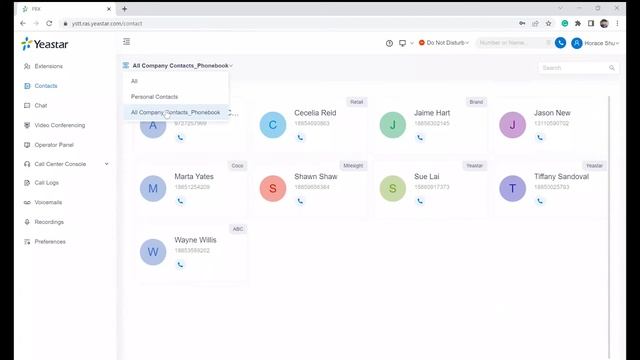Call Shawn Shaw via phone icon
Image resolution: width=640 pixels, height=360 pixels.
click(300, 201)
